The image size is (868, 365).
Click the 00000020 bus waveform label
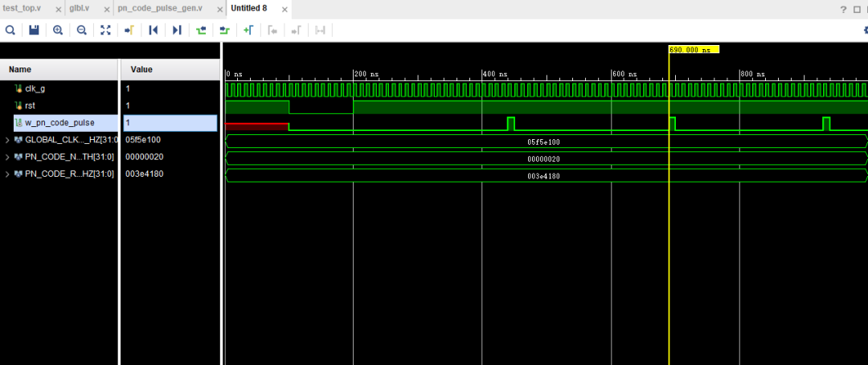(543, 159)
